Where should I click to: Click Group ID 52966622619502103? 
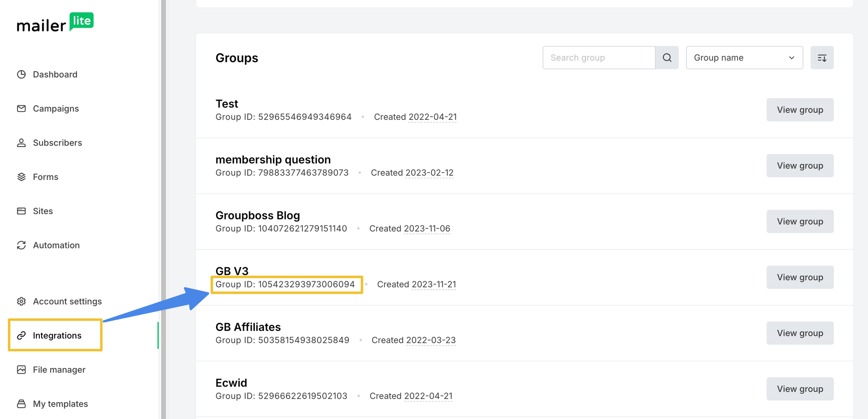coord(281,396)
